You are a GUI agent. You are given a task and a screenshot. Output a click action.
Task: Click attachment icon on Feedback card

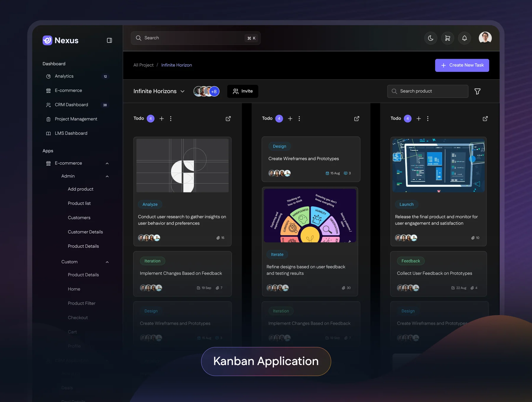[472, 288]
